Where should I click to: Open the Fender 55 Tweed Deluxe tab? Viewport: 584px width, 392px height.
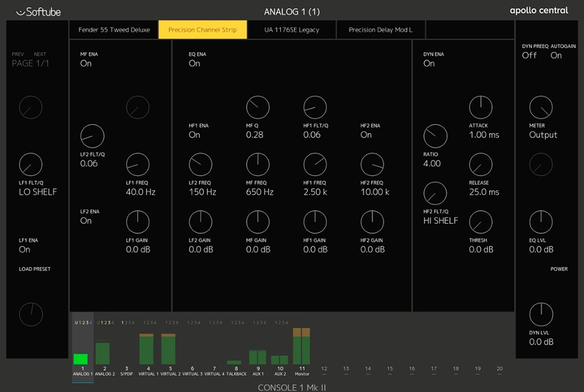[x=114, y=30]
